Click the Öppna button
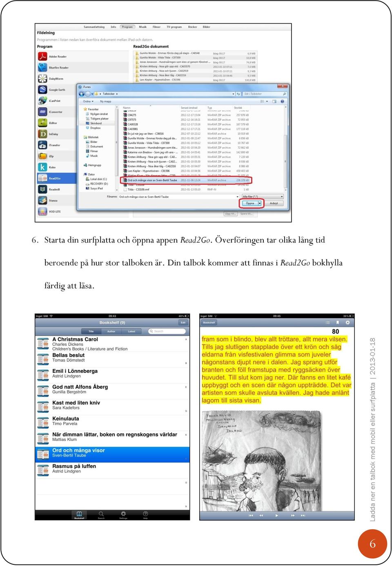Viewport: 392px width, 566px height. [250, 203]
